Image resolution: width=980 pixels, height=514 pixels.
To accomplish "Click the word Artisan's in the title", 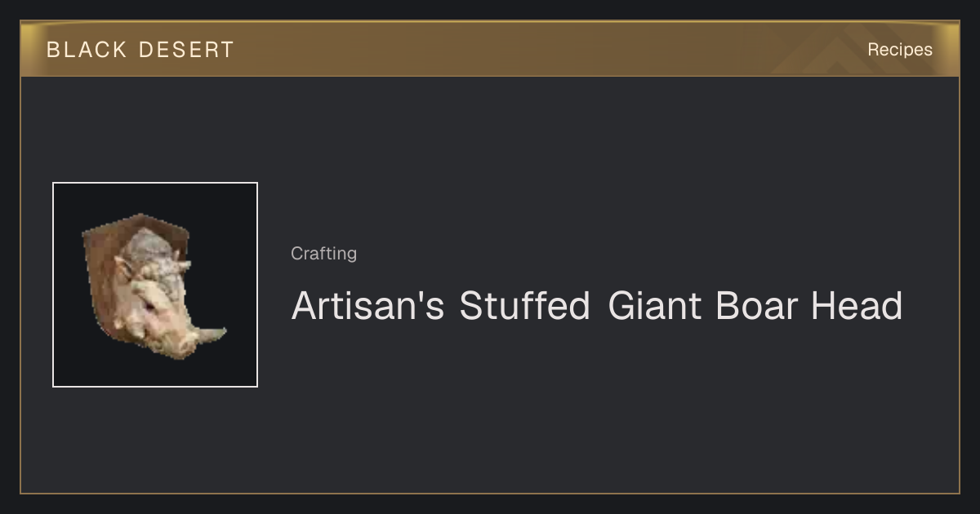I will [x=367, y=305].
